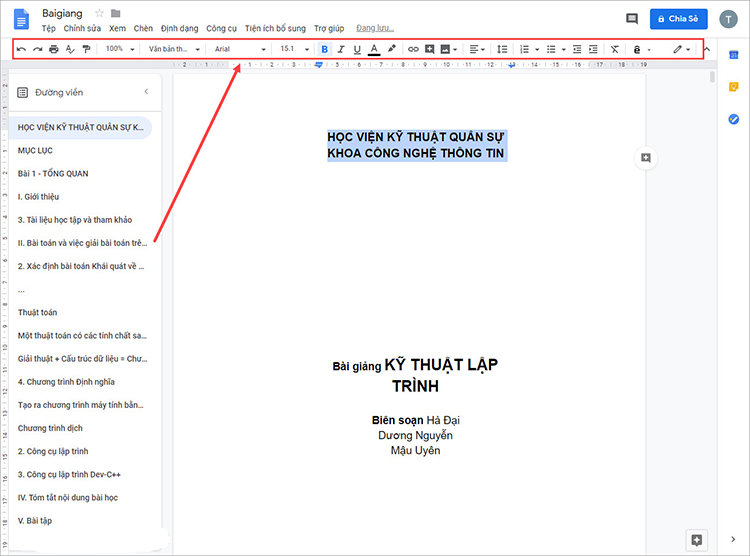This screenshot has height=556, width=750.
Task: Open comment history icon
Action: point(632,19)
